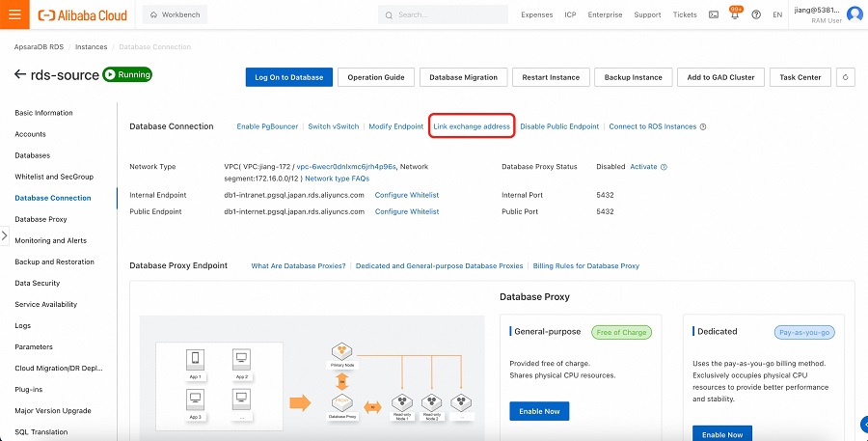
Task: Click the top search input field
Action: pyautogui.click(x=444, y=15)
